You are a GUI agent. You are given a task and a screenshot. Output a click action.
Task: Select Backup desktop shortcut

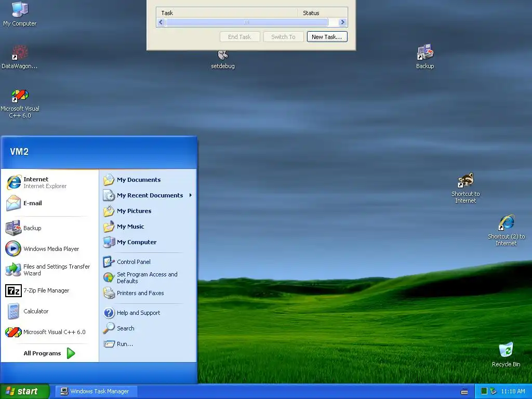tap(425, 57)
